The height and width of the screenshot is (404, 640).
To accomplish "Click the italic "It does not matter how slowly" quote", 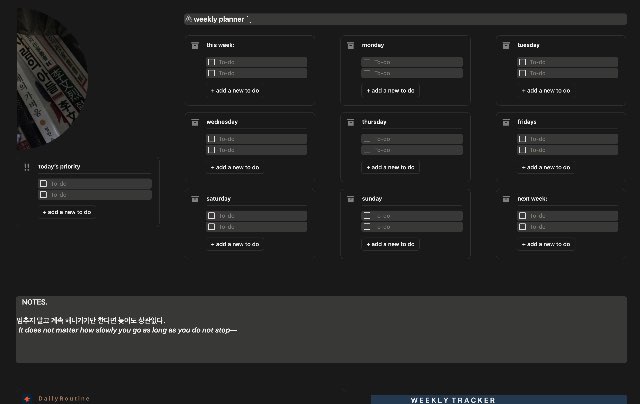I will coord(127,330).
